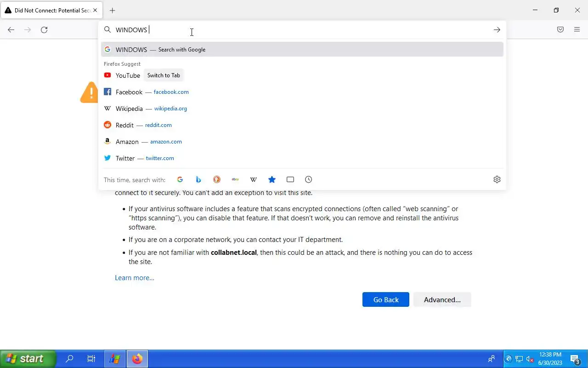Click the Windows flag taskbar app

(115, 359)
